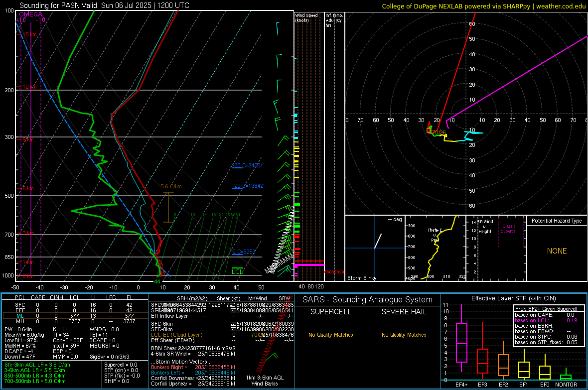Viewport: 588px width, 390px height.
Task: Click the 'EF2' axis label
Action: pos(503,385)
